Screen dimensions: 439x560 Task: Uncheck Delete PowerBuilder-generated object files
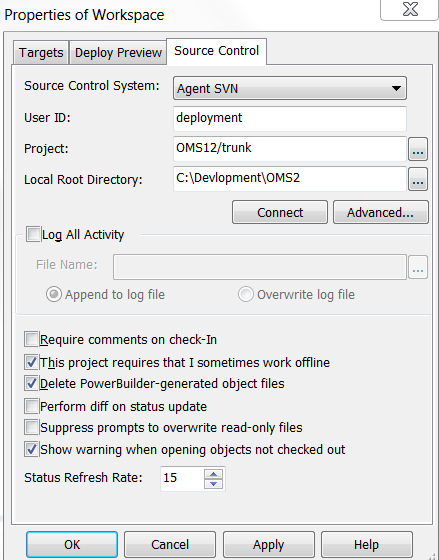(x=31, y=384)
